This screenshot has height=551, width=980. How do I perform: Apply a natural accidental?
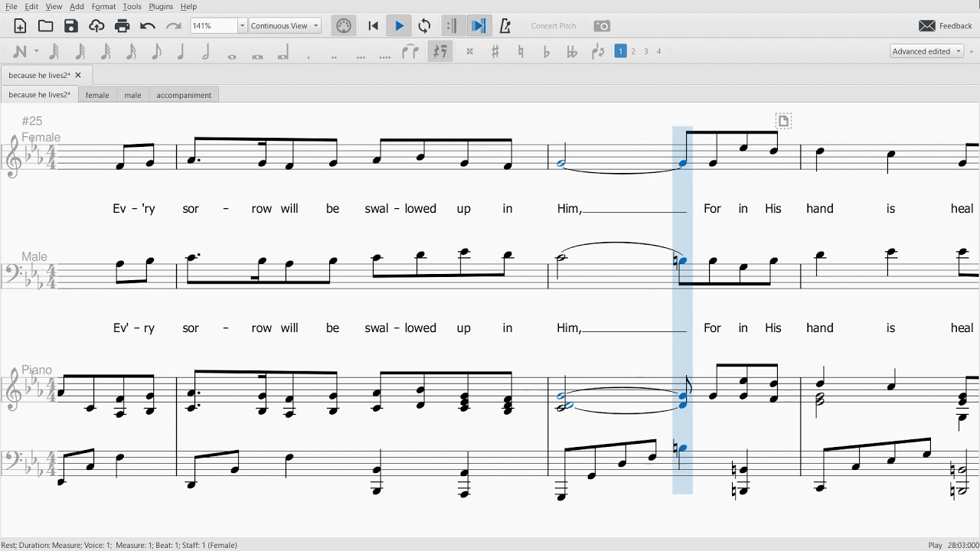tap(521, 52)
